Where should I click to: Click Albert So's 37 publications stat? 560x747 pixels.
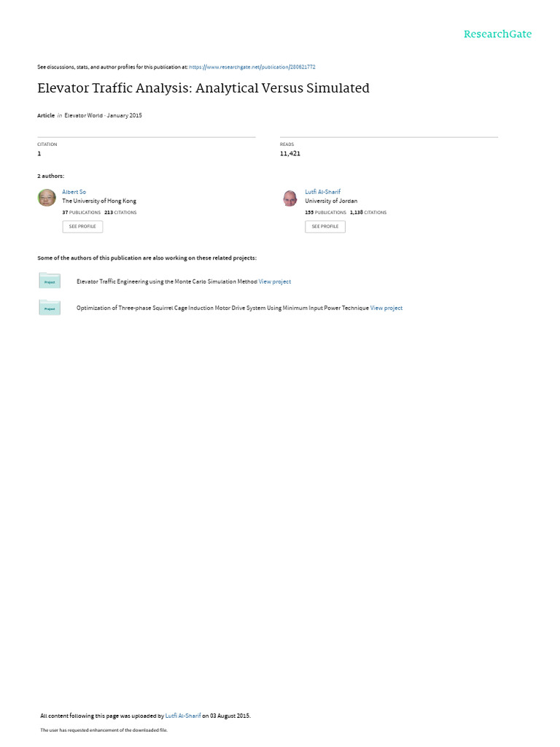[82, 212]
